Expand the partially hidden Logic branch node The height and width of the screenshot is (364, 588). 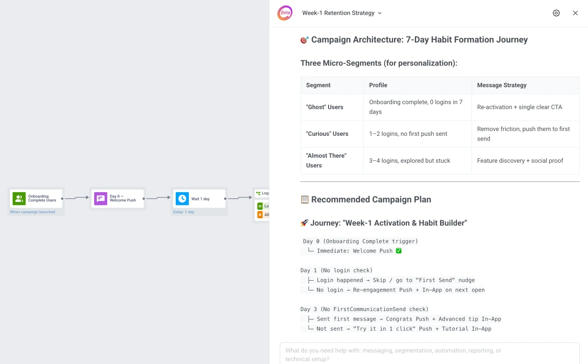tap(261, 204)
